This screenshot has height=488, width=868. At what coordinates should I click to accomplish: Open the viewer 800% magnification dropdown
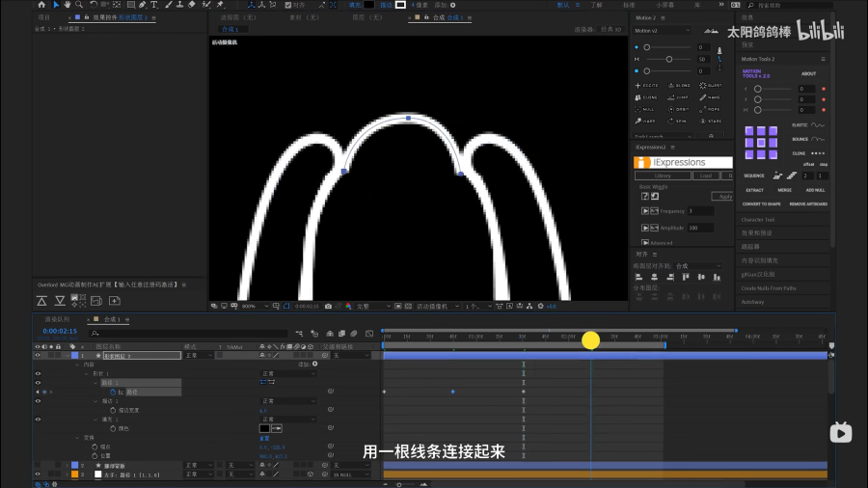(256, 306)
